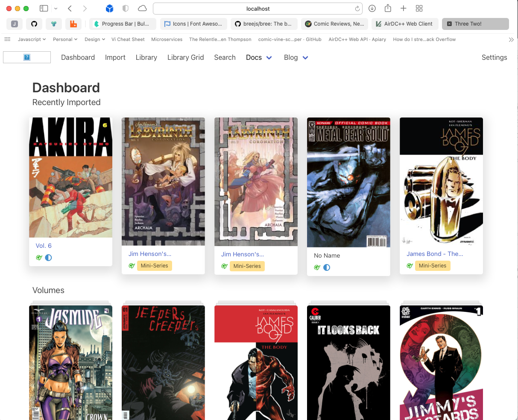Click the blue cube extension icon
518x420 pixels.
point(109,9)
